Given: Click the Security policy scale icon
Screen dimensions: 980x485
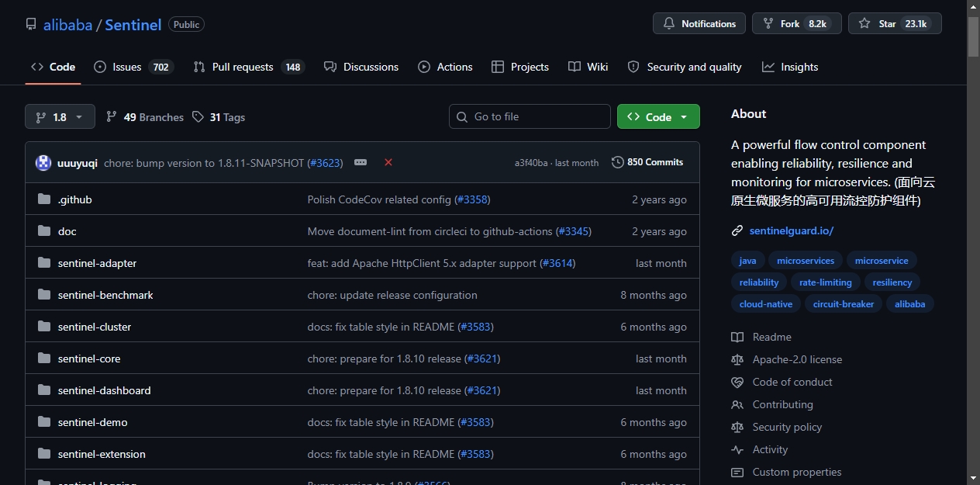Looking at the screenshot, I should [737, 427].
